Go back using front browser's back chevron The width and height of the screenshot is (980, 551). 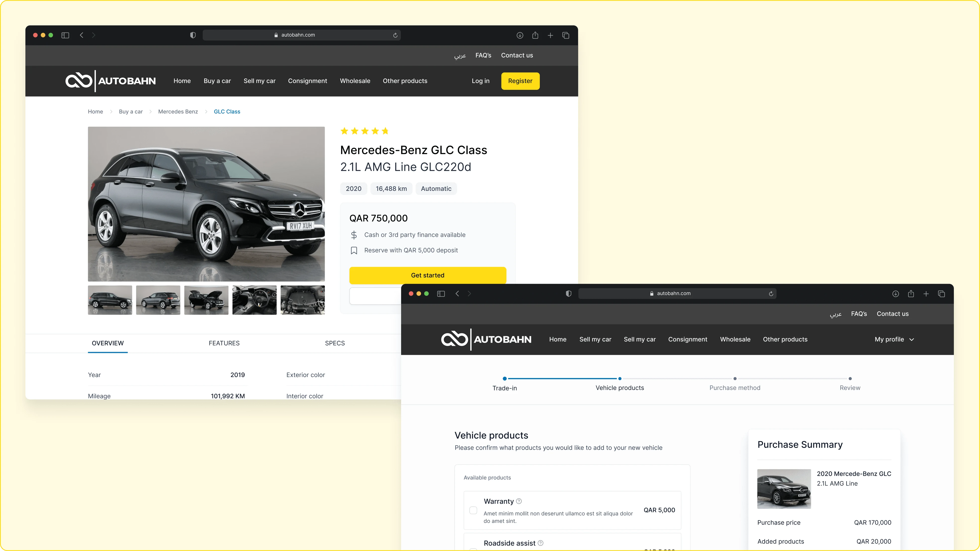pyautogui.click(x=457, y=294)
